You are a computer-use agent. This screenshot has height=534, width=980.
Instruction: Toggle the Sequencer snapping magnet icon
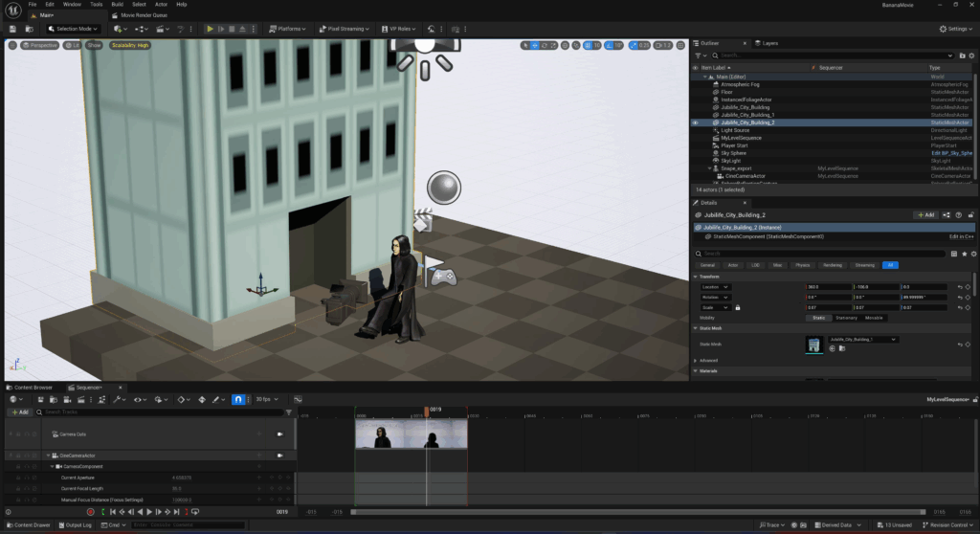(x=238, y=399)
